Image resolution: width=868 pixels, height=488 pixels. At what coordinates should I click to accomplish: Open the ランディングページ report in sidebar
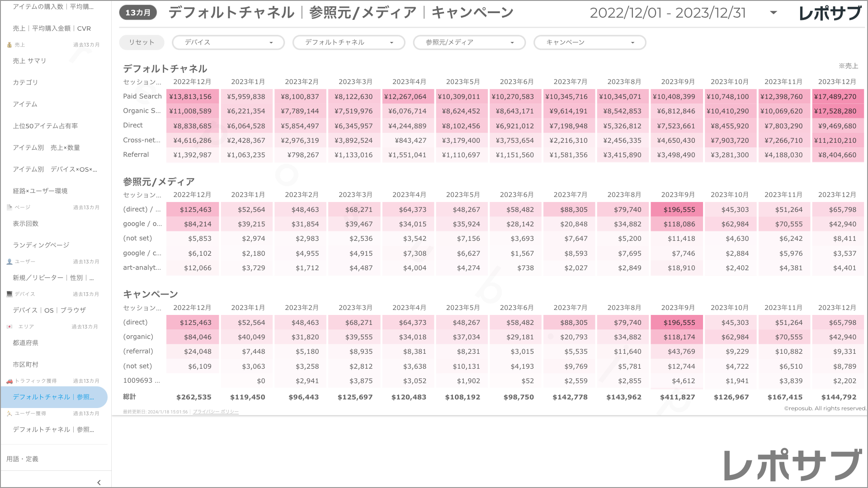[41, 245]
